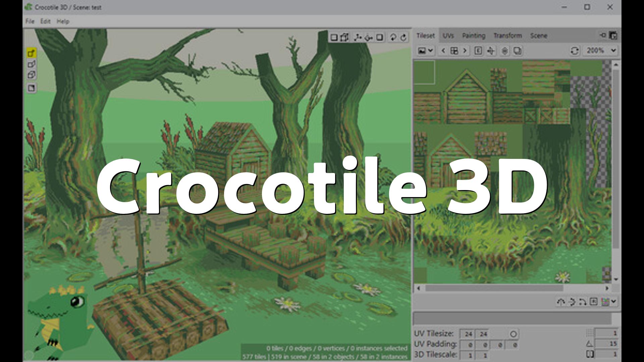Open the File menu
The image size is (644, 362).
(30, 21)
